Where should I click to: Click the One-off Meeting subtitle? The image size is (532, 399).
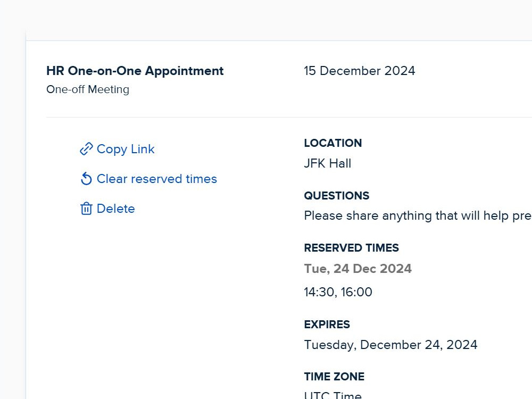point(88,89)
